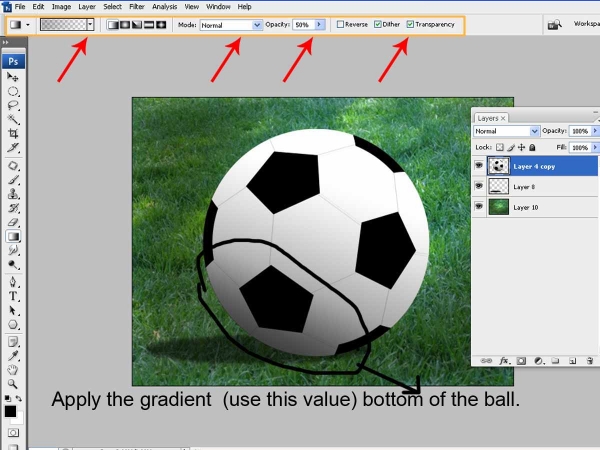Image resolution: width=600 pixels, height=450 pixels.
Task: Click the Linear Gradient style icon
Action: tap(113, 25)
